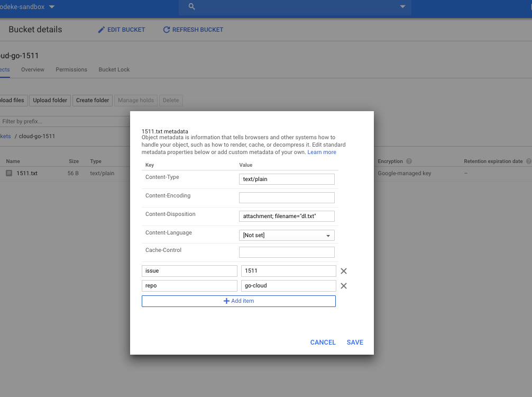Click the Type column header

pos(96,161)
